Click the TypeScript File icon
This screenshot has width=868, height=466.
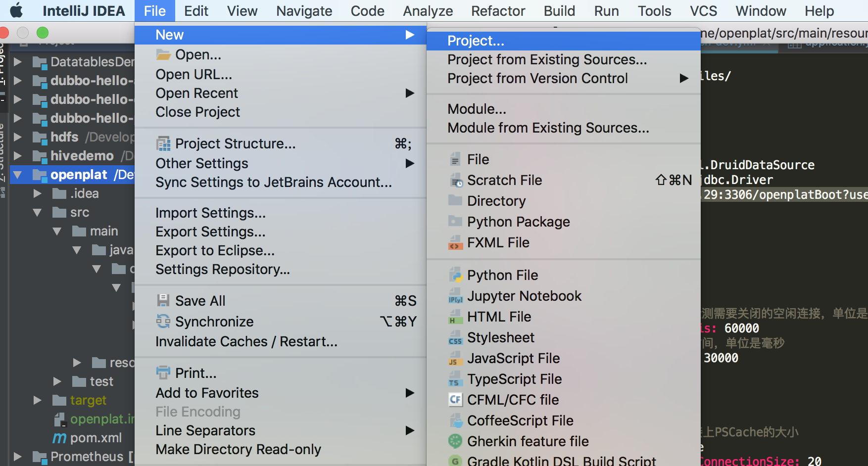[455, 379]
